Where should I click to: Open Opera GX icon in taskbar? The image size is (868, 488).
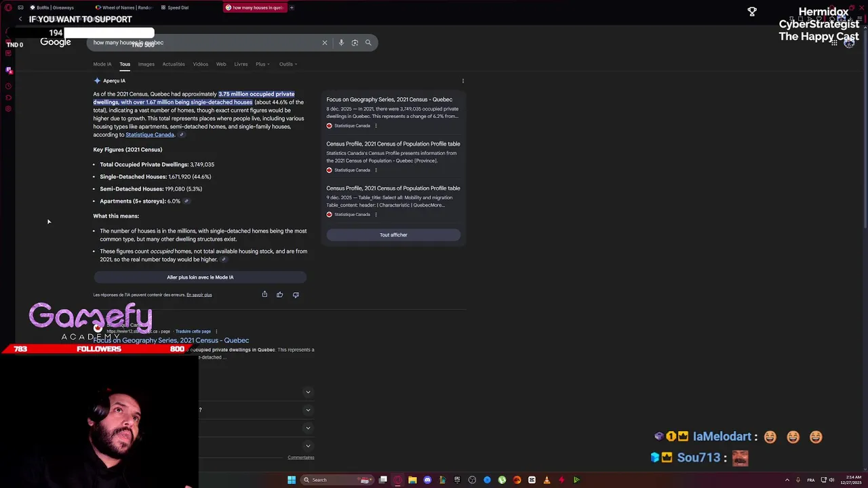click(x=397, y=480)
